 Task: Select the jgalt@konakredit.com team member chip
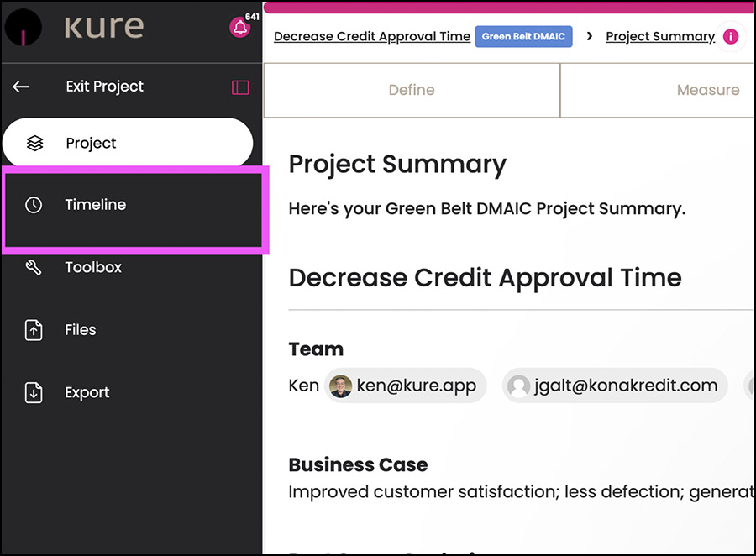pos(615,386)
